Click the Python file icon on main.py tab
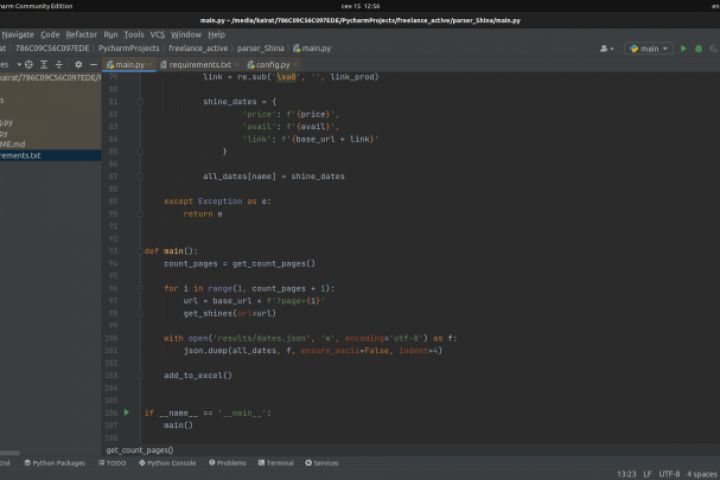The height and width of the screenshot is (480, 720). click(110, 65)
